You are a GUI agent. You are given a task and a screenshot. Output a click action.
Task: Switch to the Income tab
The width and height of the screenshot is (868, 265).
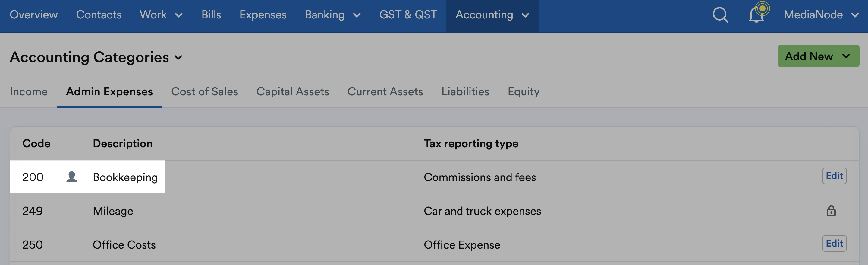pyautogui.click(x=29, y=91)
